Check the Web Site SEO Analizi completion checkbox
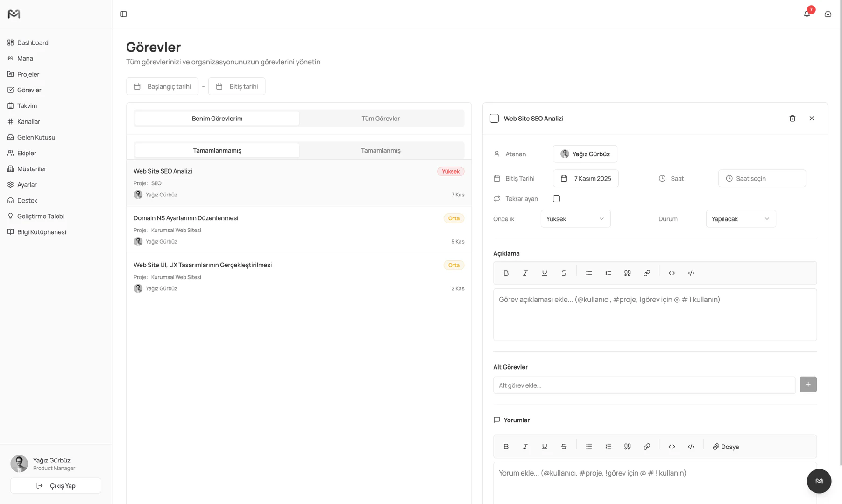The height and width of the screenshot is (504, 842). [x=494, y=118]
